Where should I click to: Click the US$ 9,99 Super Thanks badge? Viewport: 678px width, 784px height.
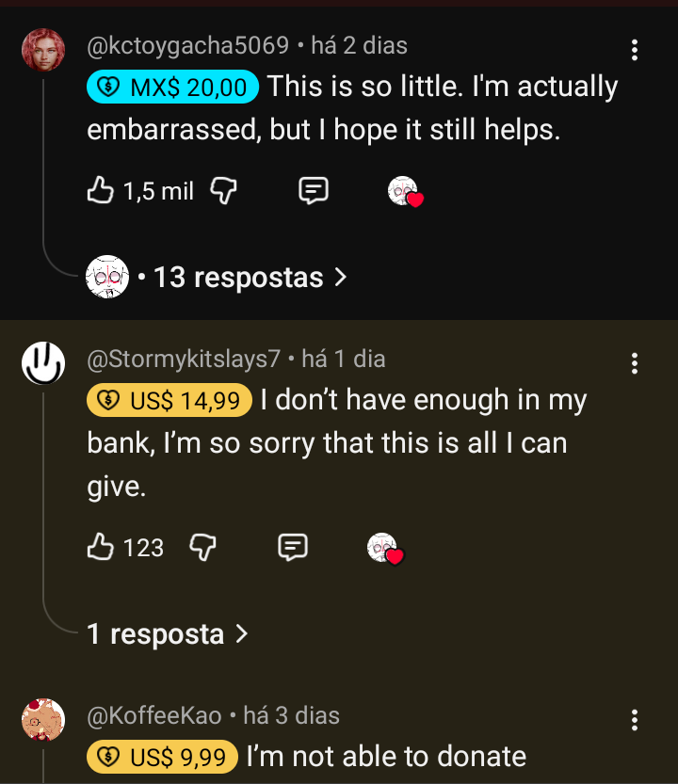tap(162, 757)
